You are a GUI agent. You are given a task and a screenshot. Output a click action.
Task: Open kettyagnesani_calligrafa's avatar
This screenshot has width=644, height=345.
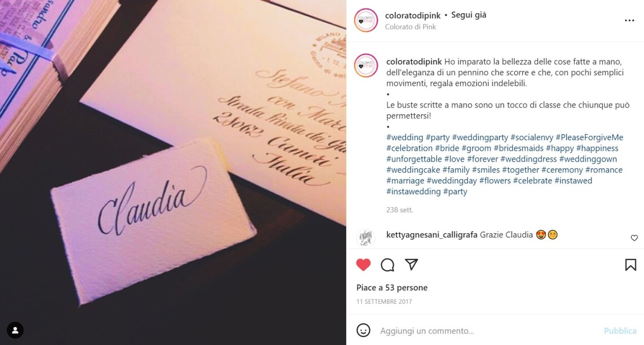tap(366, 238)
